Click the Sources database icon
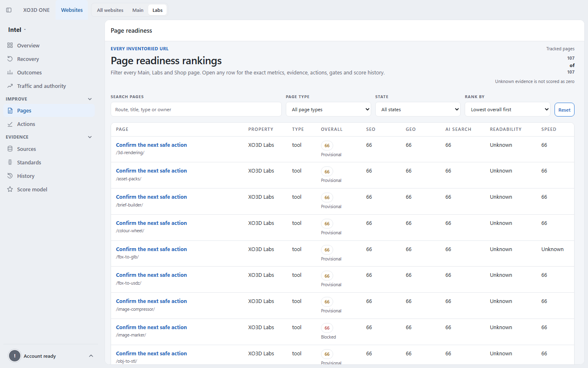The width and height of the screenshot is (588, 368). (x=10, y=149)
